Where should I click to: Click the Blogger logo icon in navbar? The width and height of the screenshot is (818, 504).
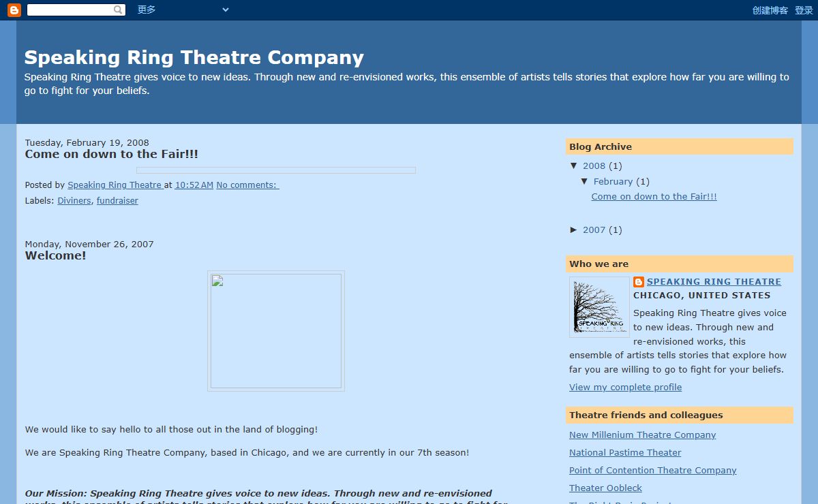click(x=14, y=10)
